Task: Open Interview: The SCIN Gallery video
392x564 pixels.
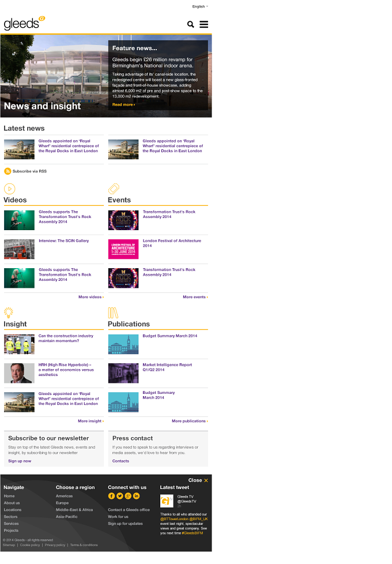Action: (63, 241)
